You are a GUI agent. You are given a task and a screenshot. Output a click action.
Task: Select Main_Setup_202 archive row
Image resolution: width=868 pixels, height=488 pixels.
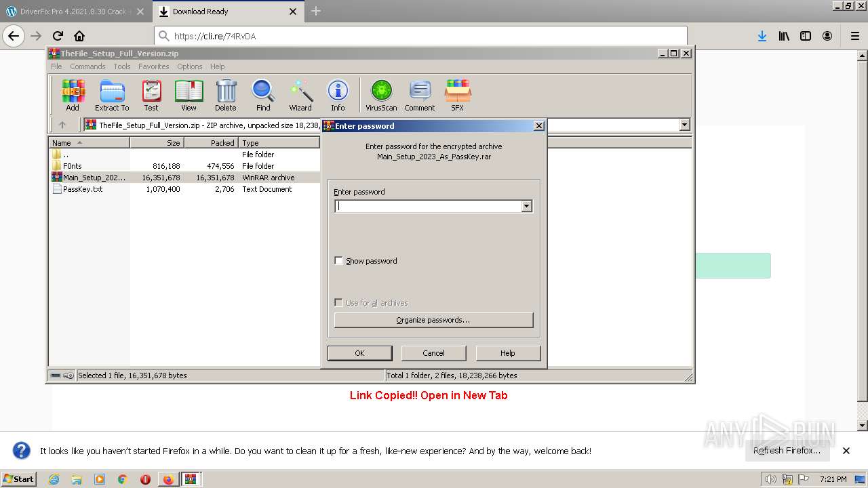[x=184, y=178]
